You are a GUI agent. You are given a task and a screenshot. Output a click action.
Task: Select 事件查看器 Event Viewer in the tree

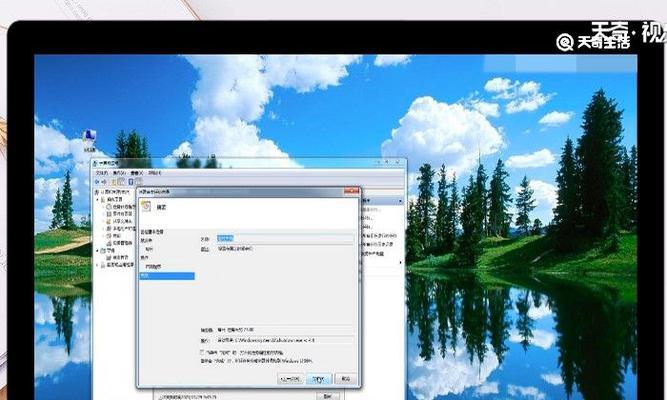coord(119,214)
